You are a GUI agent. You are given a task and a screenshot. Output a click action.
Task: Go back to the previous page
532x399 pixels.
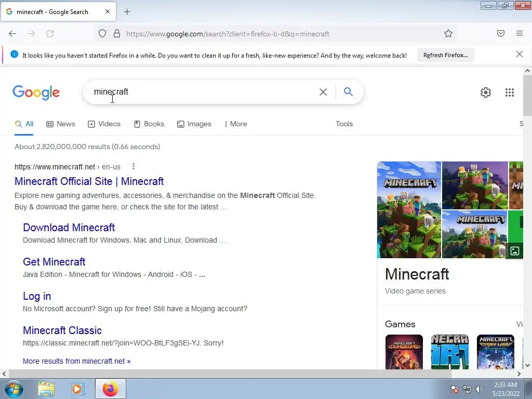(12, 34)
